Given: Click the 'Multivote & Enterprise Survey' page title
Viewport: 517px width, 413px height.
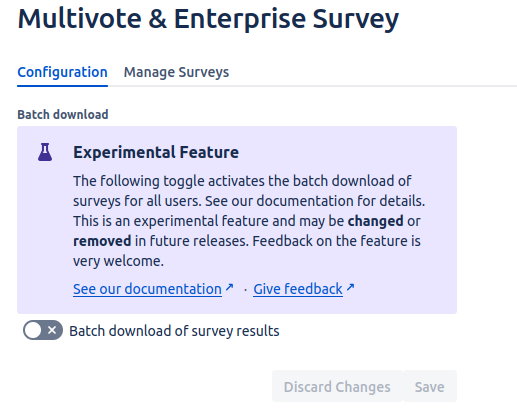Looking at the screenshot, I should (208, 19).
